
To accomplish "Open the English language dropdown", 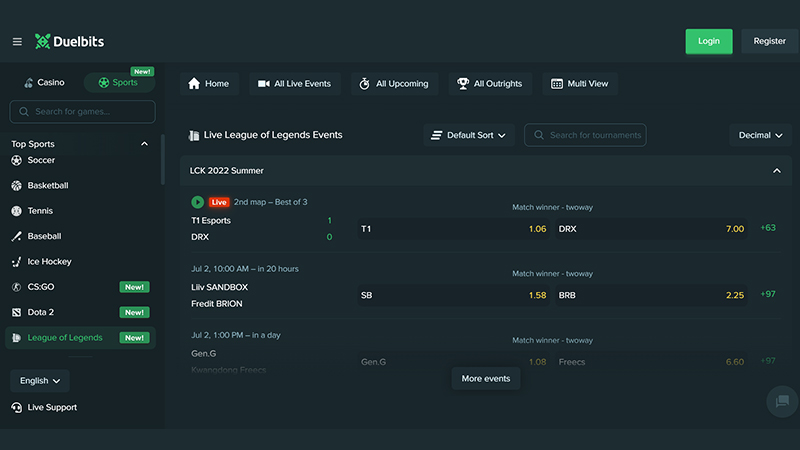I will tap(40, 381).
